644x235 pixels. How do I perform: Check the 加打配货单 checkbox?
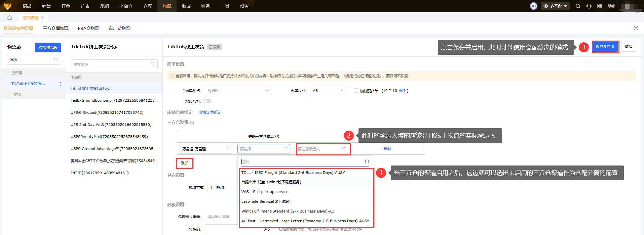[356, 91]
